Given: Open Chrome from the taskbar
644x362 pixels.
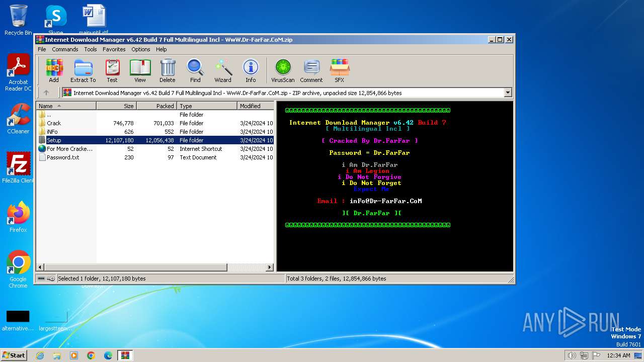Looking at the screenshot, I should 91,355.
